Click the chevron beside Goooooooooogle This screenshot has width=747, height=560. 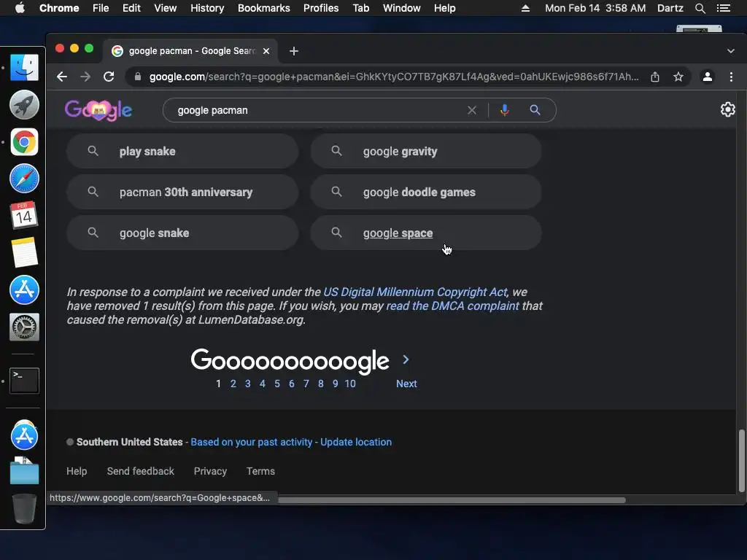point(406,359)
